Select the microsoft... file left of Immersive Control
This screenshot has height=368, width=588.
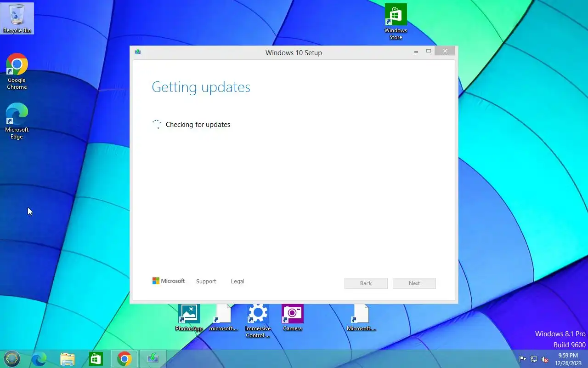[223, 317]
